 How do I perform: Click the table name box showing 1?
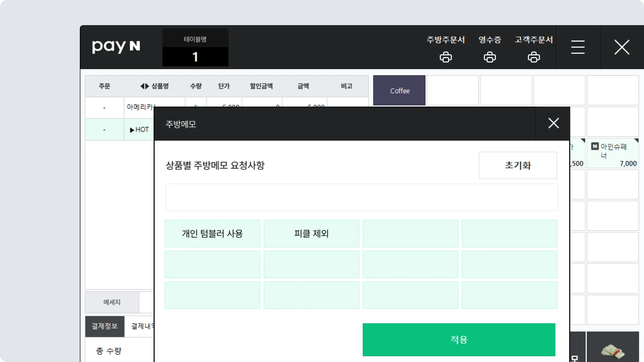(195, 57)
